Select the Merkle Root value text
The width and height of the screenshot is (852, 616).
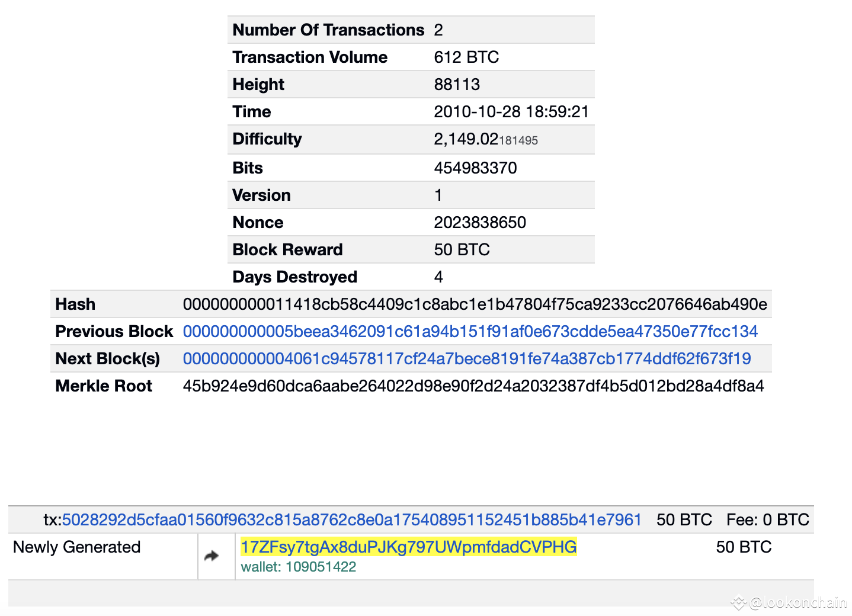point(474,386)
